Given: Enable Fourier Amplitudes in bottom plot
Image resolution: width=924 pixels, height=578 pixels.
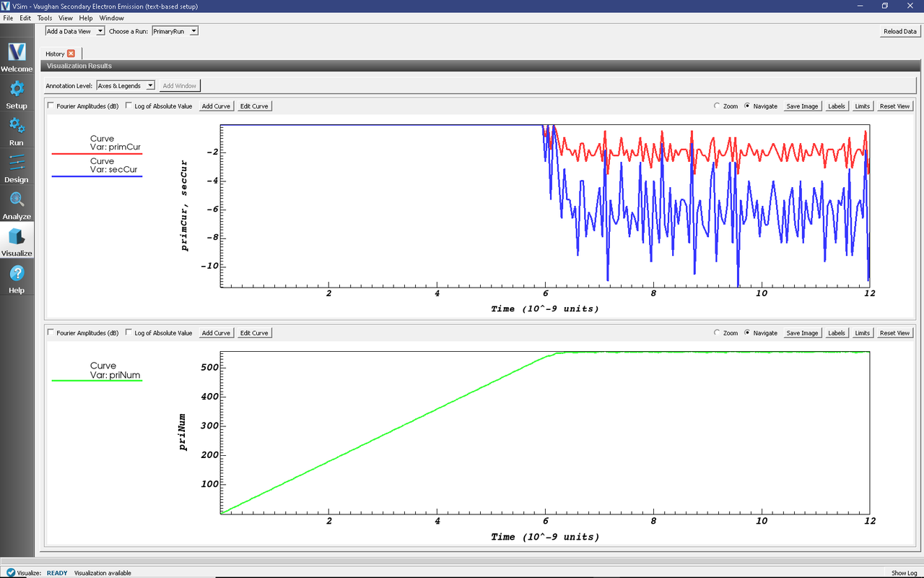Looking at the screenshot, I should click(51, 333).
